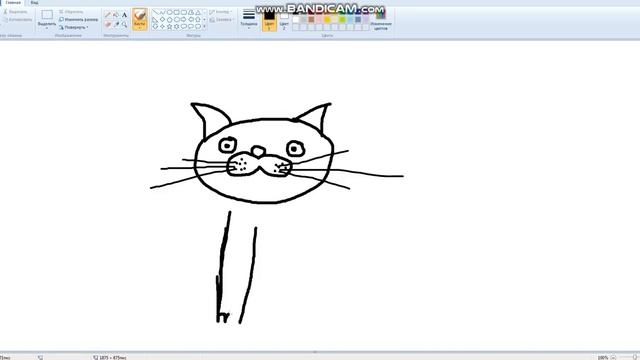Choose the Pentagon shape

(170, 20)
